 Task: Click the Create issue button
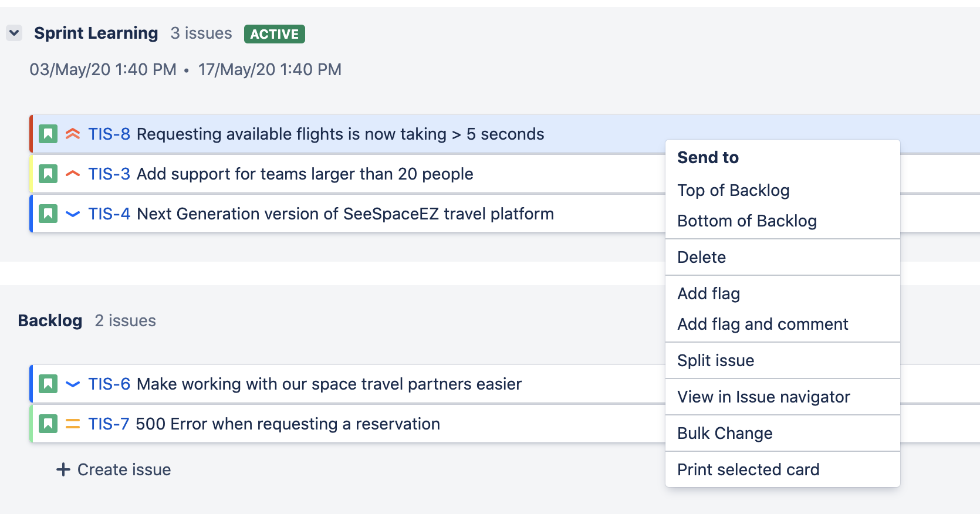click(x=114, y=469)
